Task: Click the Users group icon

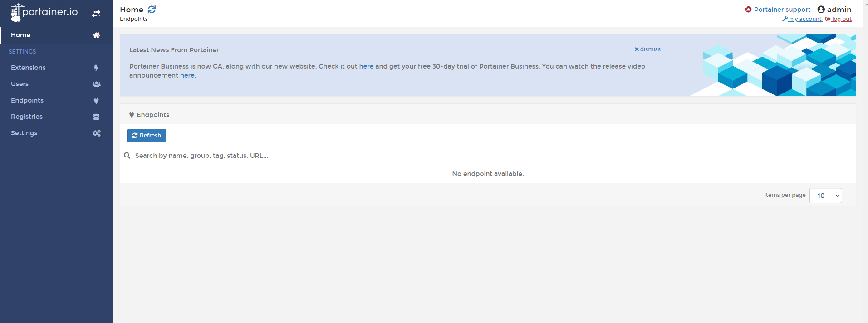Action: pos(96,84)
